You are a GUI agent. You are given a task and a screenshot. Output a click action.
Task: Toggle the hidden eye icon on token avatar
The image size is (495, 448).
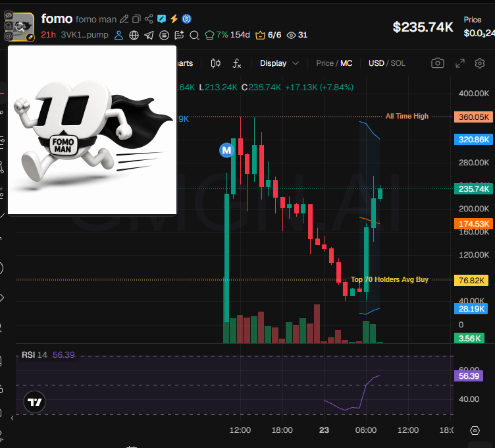click(9, 15)
